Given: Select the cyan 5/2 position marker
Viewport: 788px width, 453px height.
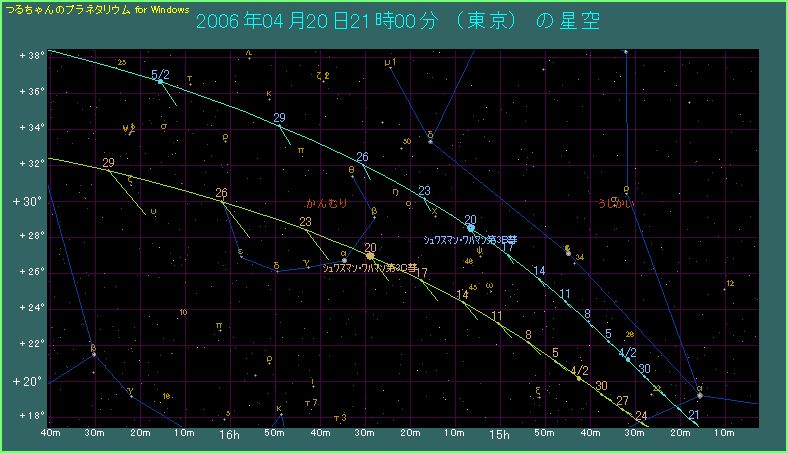Looking at the screenshot, I should pyautogui.click(x=160, y=81).
